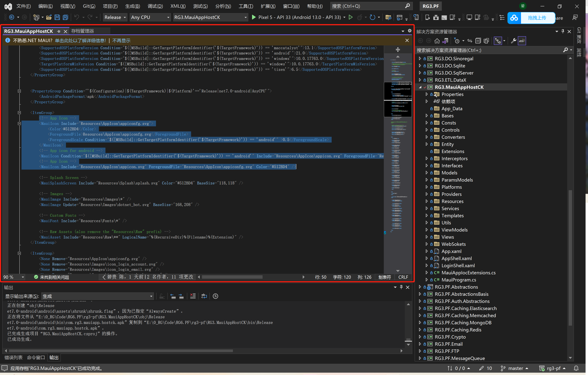Viewport: 588px width, 375px height.
Task: Start debugging with the green play button
Action: (254, 17)
